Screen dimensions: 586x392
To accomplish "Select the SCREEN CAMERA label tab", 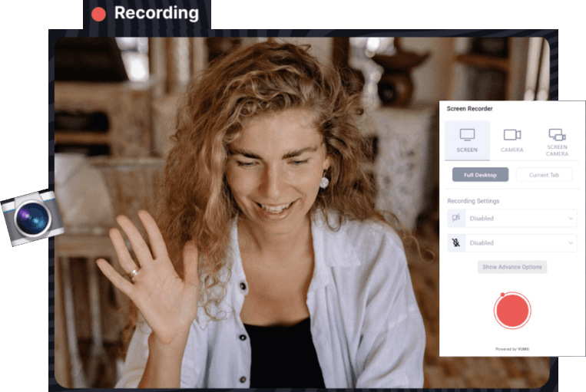I will click(x=557, y=150).
